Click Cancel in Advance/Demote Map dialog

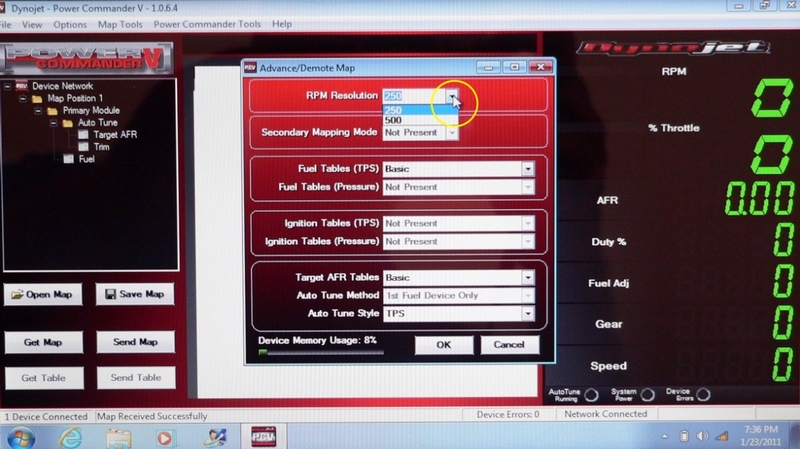[509, 345]
